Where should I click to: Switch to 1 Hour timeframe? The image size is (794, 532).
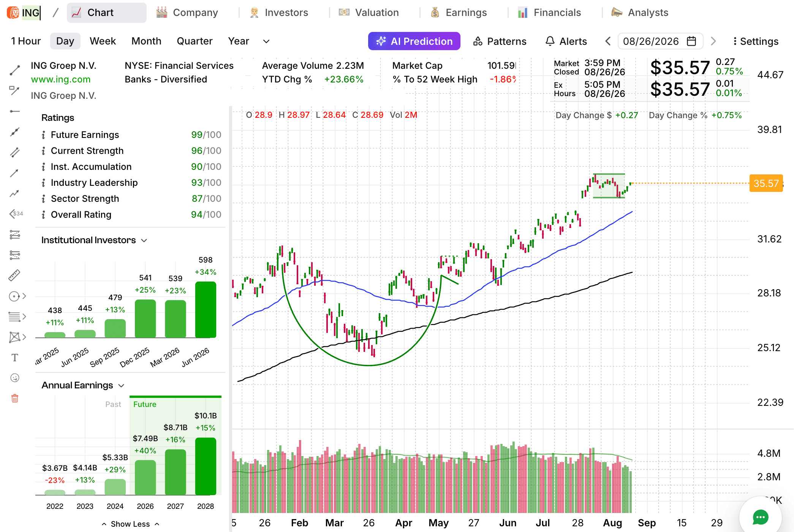point(26,41)
